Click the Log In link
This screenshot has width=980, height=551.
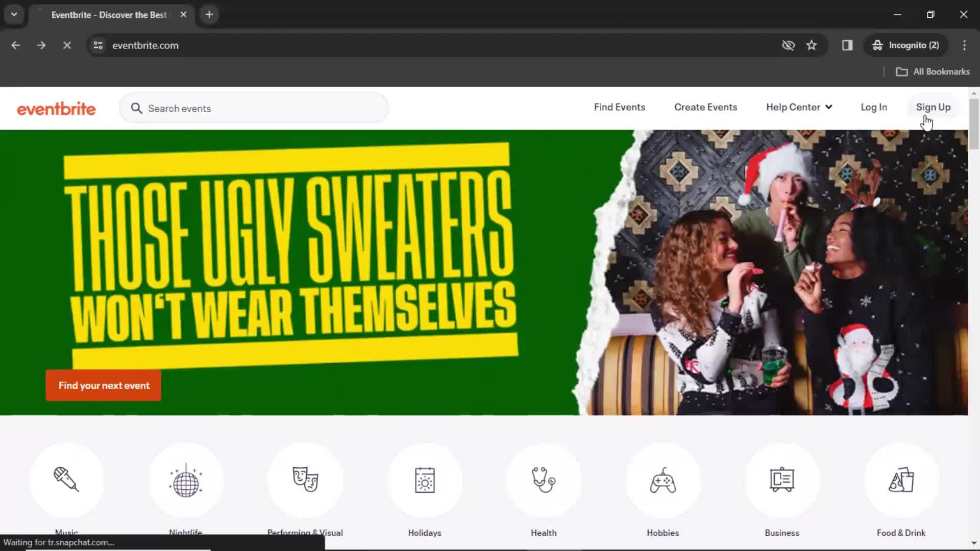tap(874, 107)
